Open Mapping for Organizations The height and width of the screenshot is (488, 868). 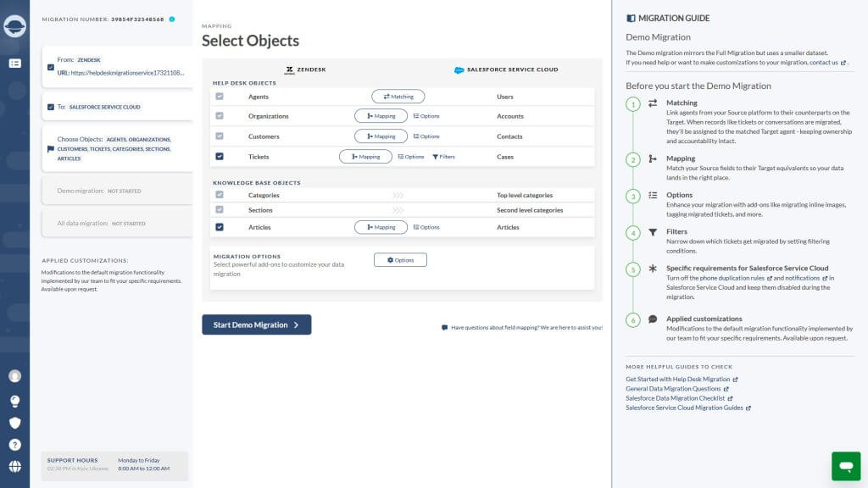pyautogui.click(x=381, y=116)
